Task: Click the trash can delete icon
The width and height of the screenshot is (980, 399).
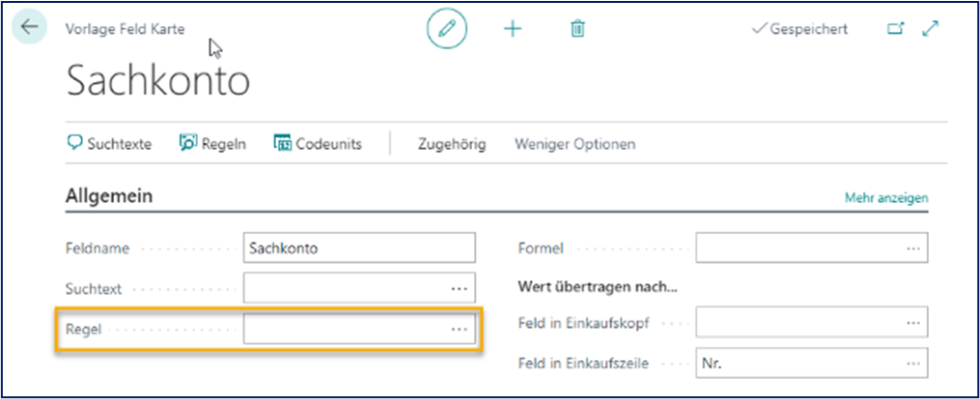Action: point(577,29)
